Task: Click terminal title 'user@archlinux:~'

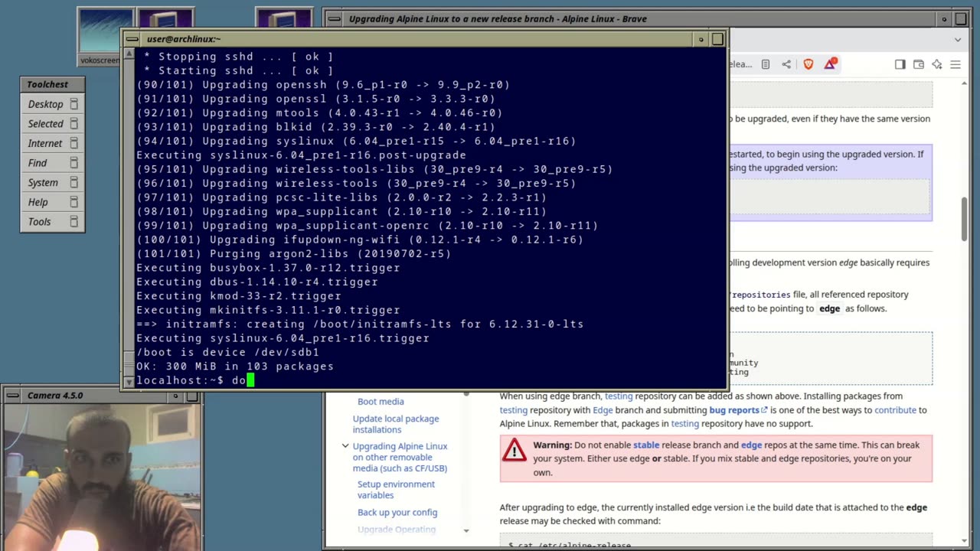Action: click(184, 39)
